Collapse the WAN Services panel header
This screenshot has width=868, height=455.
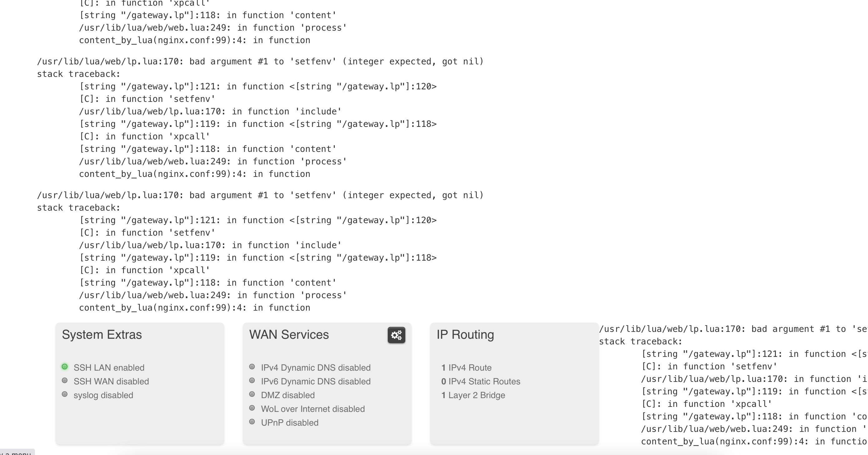[289, 335]
